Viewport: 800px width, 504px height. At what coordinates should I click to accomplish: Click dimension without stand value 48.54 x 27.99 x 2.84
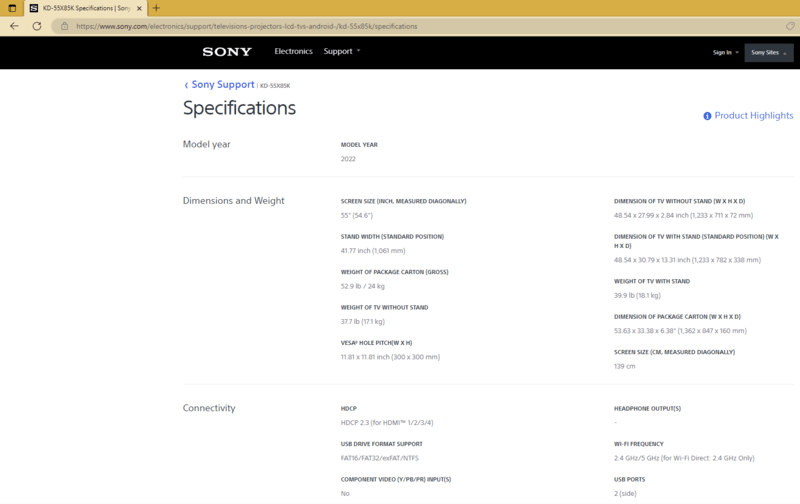click(683, 216)
